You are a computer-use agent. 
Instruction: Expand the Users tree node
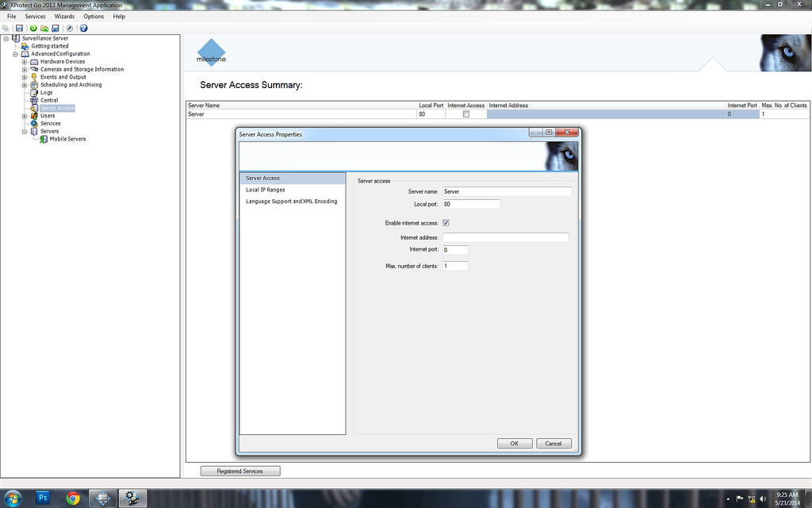(25, 116)
